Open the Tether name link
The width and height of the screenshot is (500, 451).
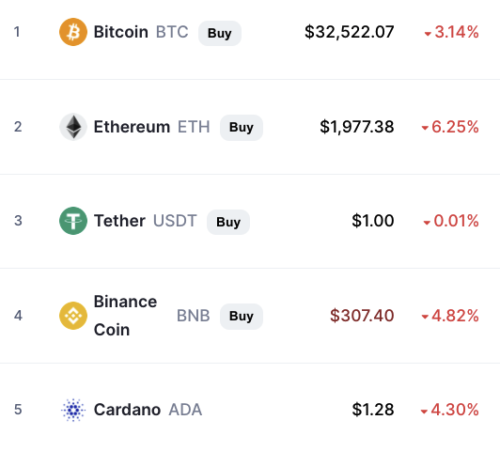point(120,221)
